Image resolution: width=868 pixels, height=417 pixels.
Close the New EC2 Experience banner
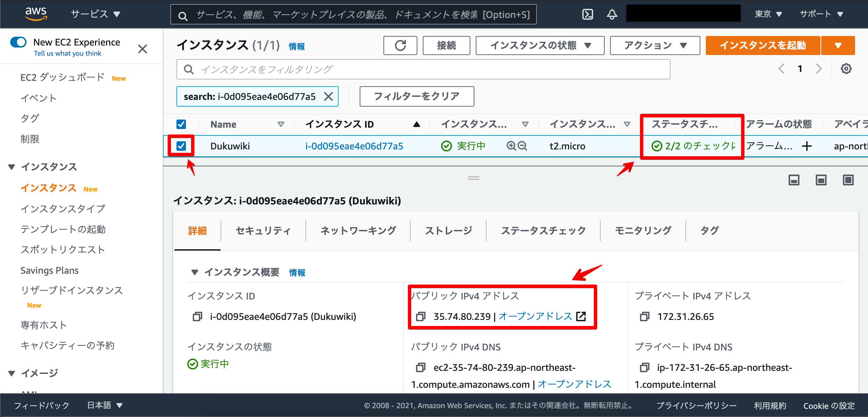point(143,49)
